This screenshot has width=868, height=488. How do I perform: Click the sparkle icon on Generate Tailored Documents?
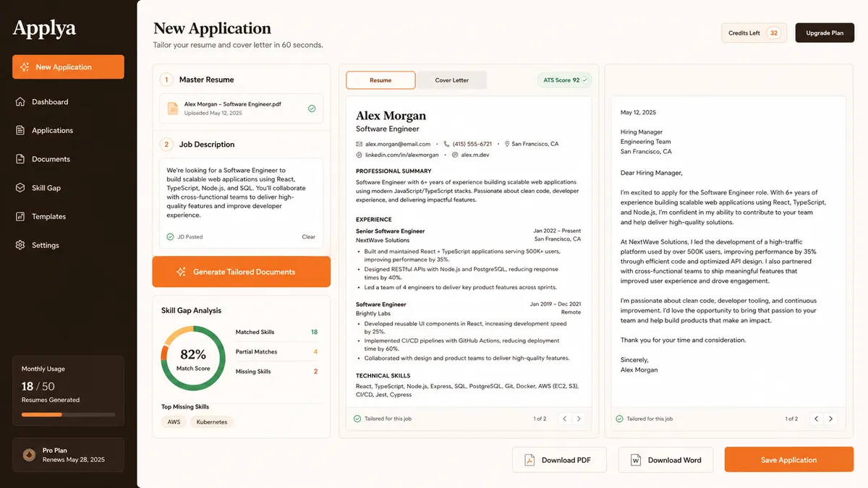182,272
